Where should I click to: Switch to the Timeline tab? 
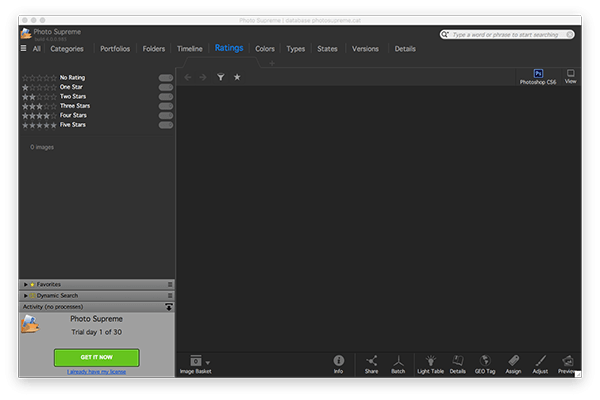tap(189, 49)
